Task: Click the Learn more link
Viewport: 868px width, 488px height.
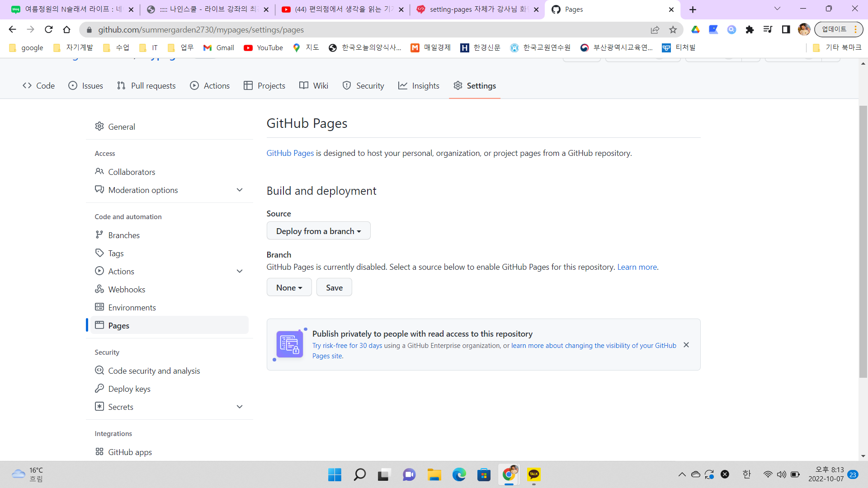Action: pos(637,267)
